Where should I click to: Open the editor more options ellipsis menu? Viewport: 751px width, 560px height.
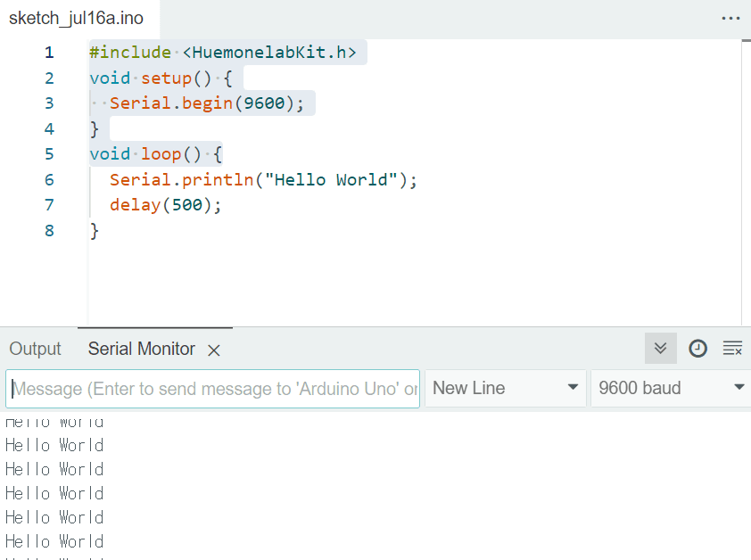tap(730, 19)
